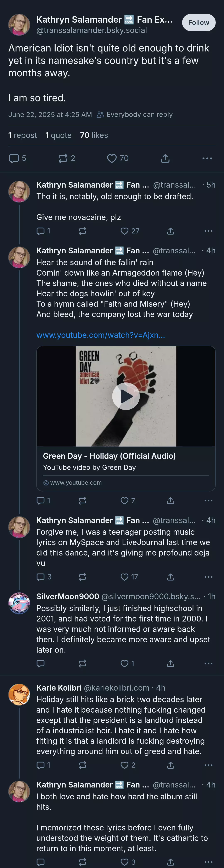
Task: Repost the MySpace and LiveJournal reply
Action: 83,577
